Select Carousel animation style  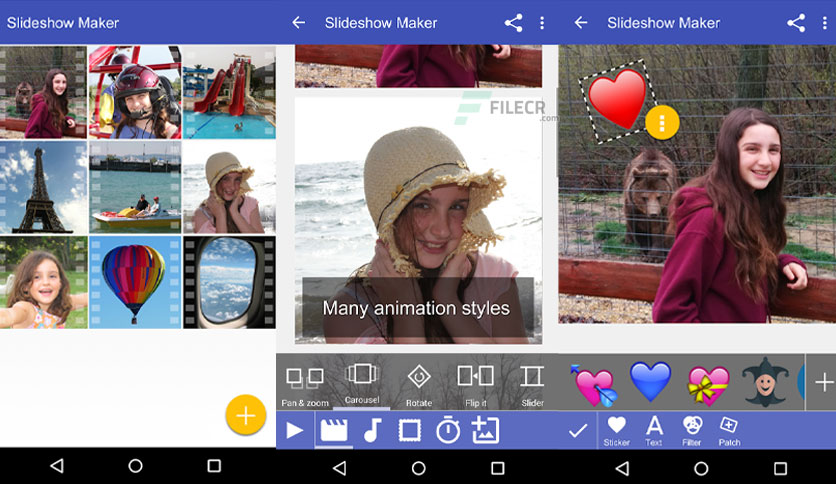click(362, 383)
